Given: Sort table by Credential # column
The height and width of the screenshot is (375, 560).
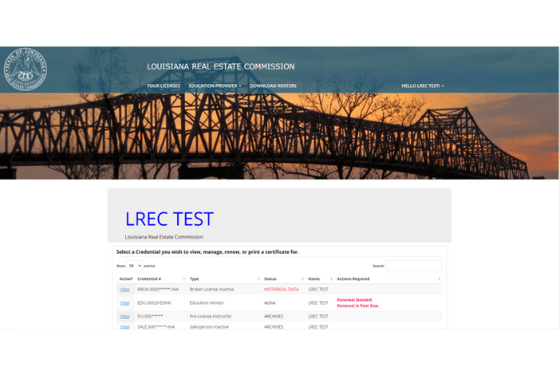Looking at the screenshot, I should pyautogui.click(x=161, y=279).
